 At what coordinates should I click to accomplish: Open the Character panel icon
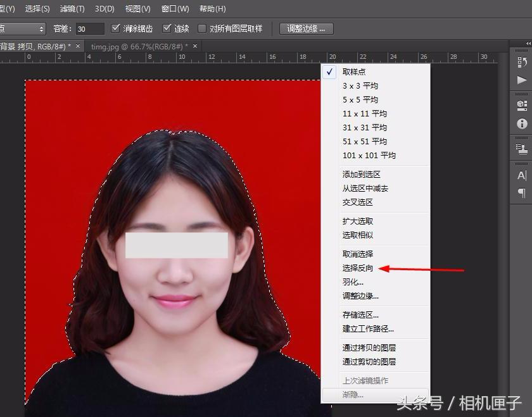[x=522, y=175]
